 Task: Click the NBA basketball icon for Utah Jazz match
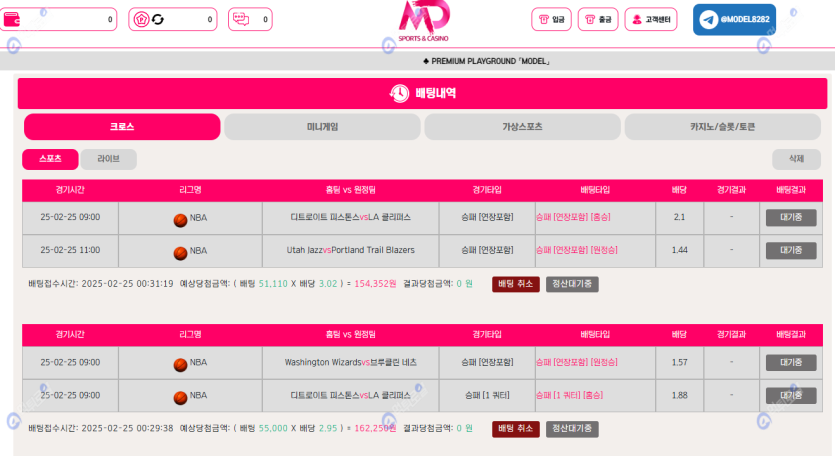click(180, 251)
